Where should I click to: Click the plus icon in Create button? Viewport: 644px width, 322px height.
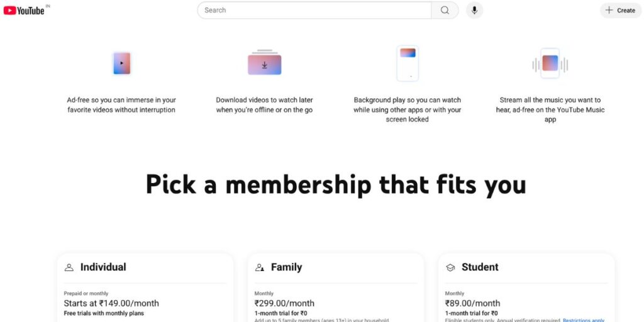(x=609, y=10)
